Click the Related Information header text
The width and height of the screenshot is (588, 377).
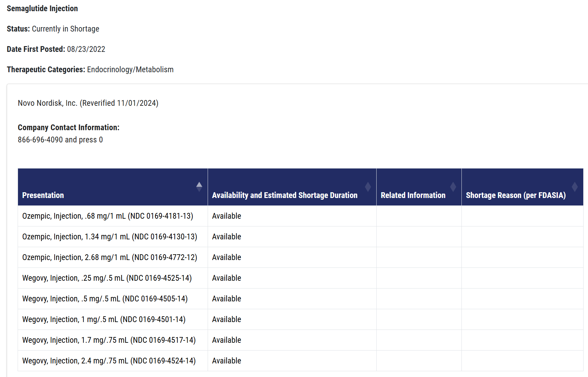[x=413, y=195]
